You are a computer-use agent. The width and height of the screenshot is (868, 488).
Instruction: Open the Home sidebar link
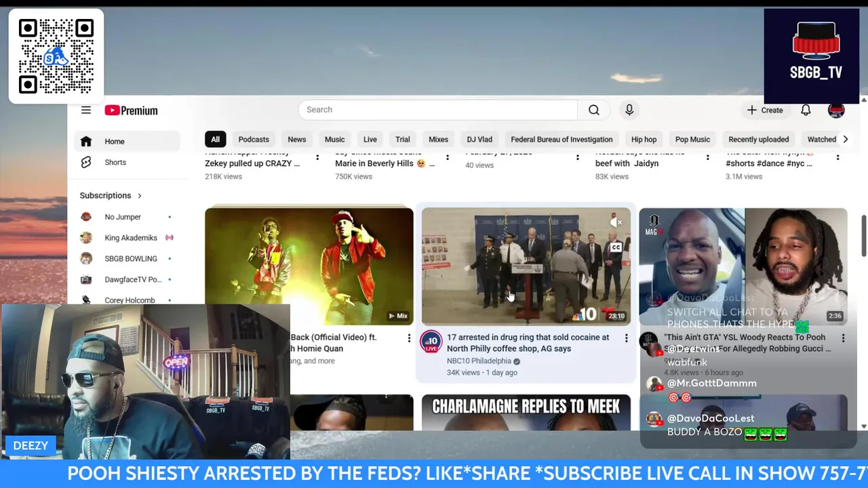coord(127,141)
